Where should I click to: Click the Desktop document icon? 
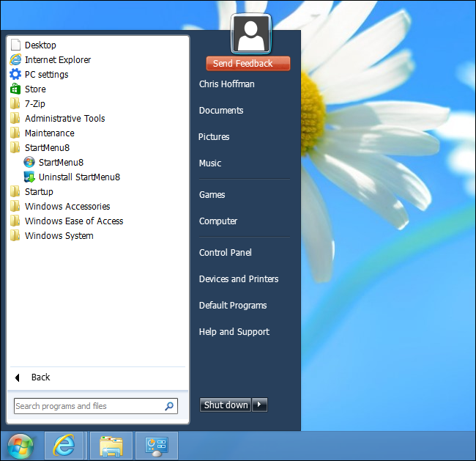15,45
